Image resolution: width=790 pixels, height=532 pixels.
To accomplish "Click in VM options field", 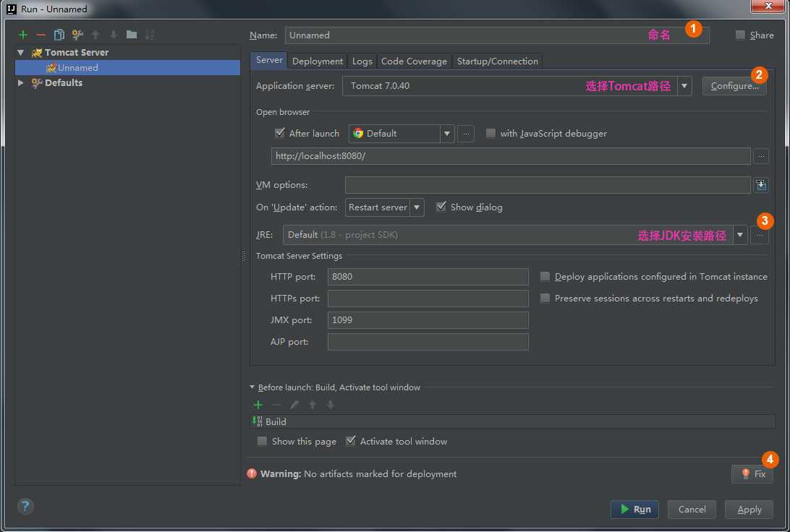I will coord(548,185).
